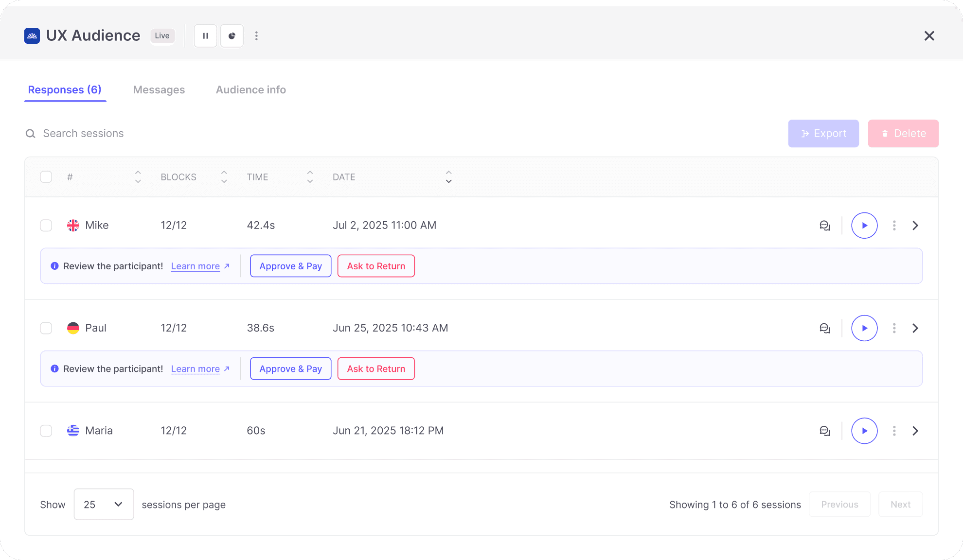Viewport: 963px width, 560px height.
Task: Open the message icon in Maria's row
Action: click(825, 431)
